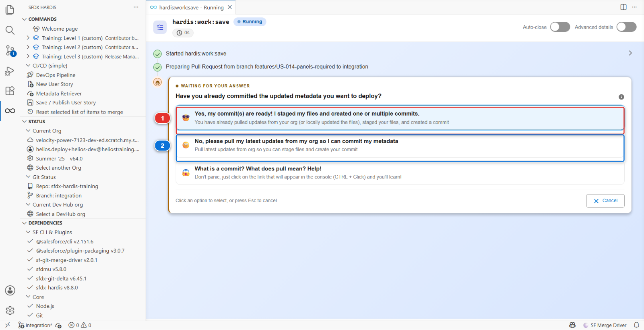Choose 'What is a commit?' help option
This screenshot has height=330, width=644.
tap(400, 173)
